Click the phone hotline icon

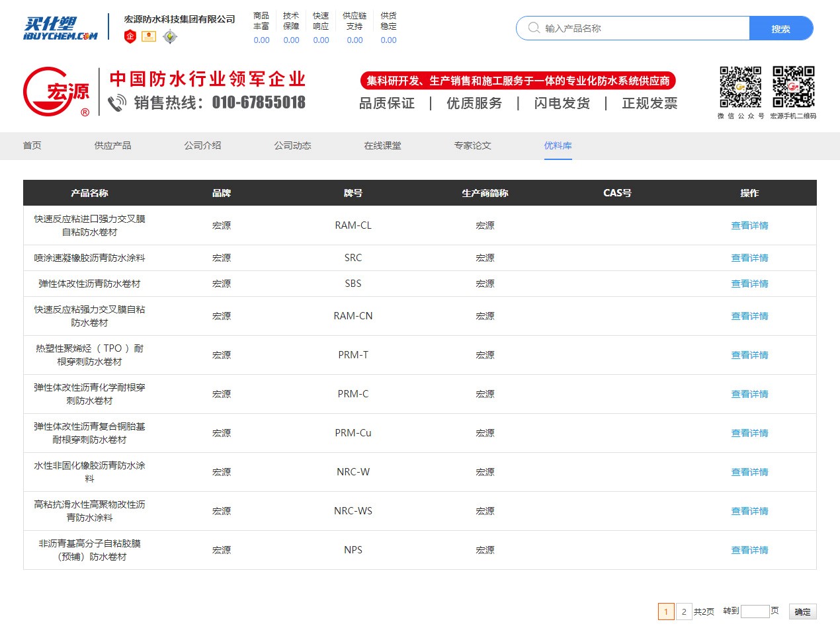point(117,103)
